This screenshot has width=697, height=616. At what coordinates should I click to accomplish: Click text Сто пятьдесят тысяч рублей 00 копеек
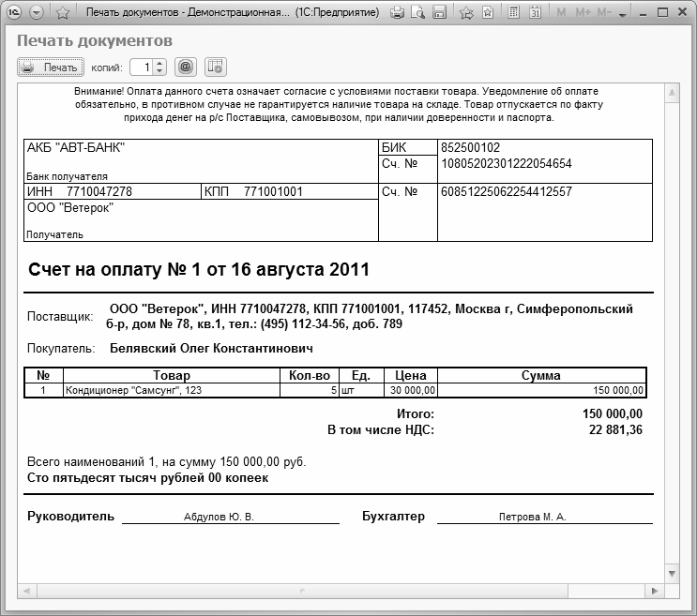click(x=147, y=478)
